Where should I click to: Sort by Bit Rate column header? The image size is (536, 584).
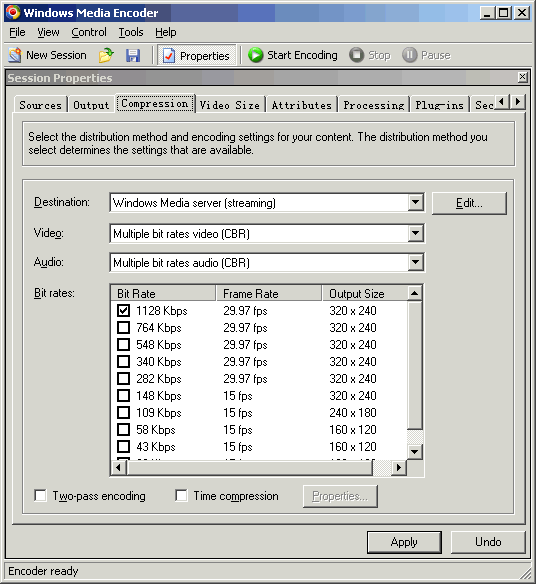point(163,293)
